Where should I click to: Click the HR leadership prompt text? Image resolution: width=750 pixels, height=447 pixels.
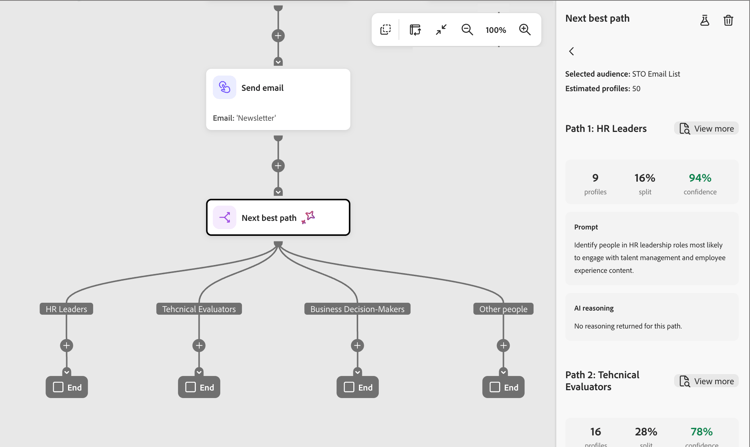pyautogui.click(x=650, y=258)
